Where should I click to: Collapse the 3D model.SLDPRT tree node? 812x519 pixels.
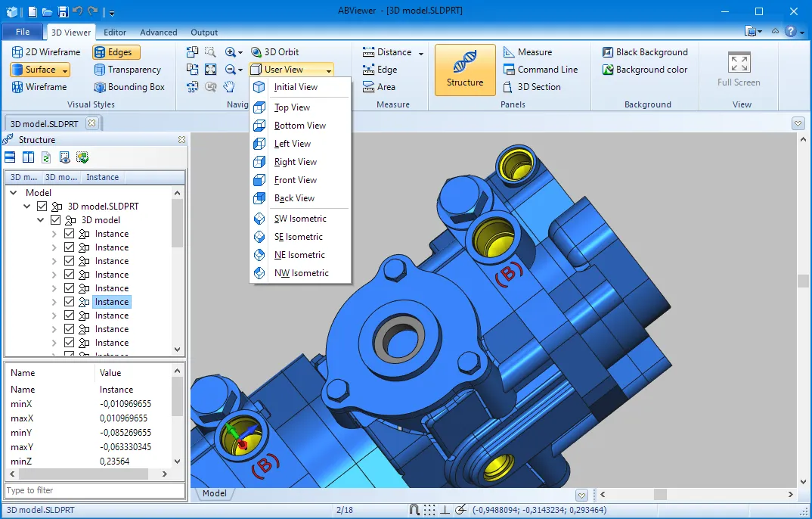coord(27,206)
